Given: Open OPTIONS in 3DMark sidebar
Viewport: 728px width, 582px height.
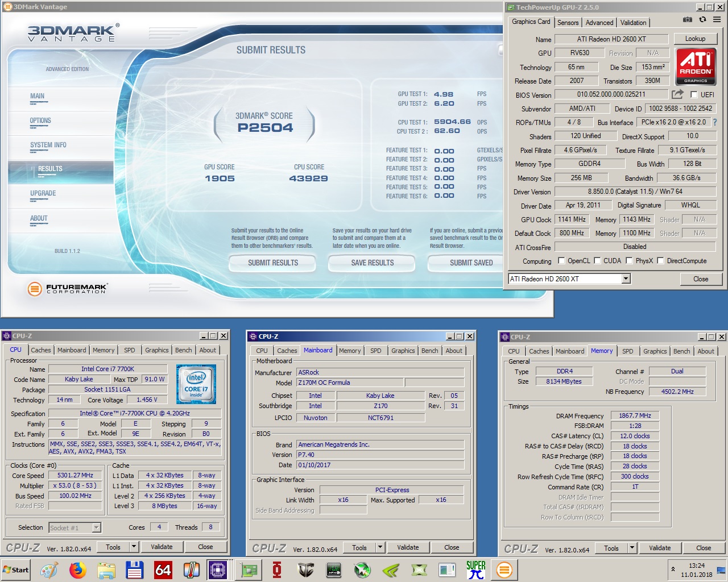Looking at the screenshot, I should [x=40, y=120].
